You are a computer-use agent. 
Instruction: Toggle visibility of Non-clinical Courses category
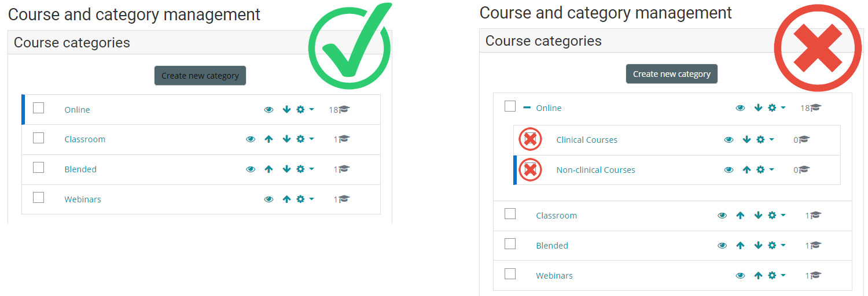tap(729, 169)
